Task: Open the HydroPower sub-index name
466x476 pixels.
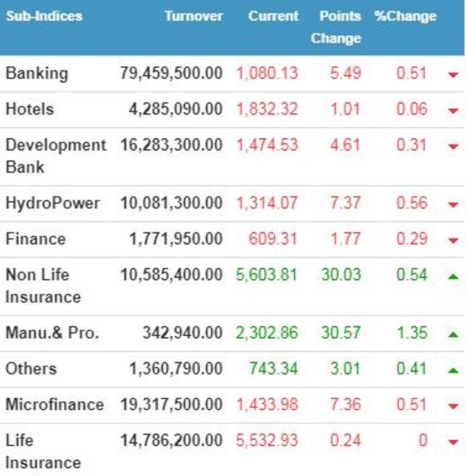Action: 52,203
